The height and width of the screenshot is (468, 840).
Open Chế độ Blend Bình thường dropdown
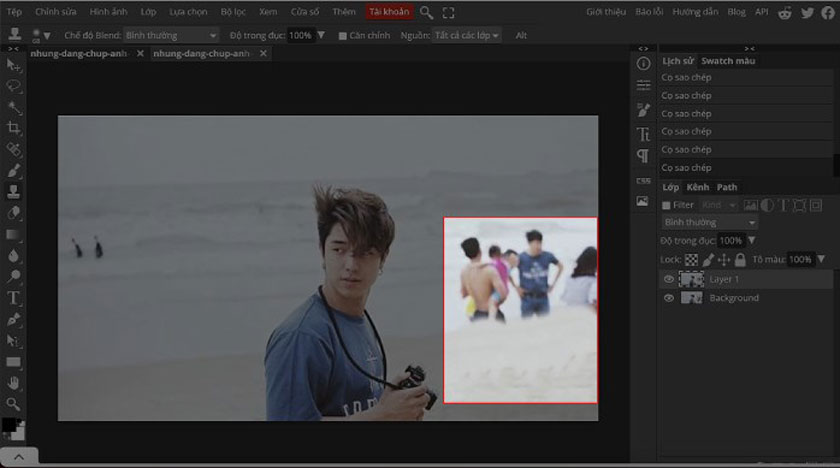click(171, 35)
